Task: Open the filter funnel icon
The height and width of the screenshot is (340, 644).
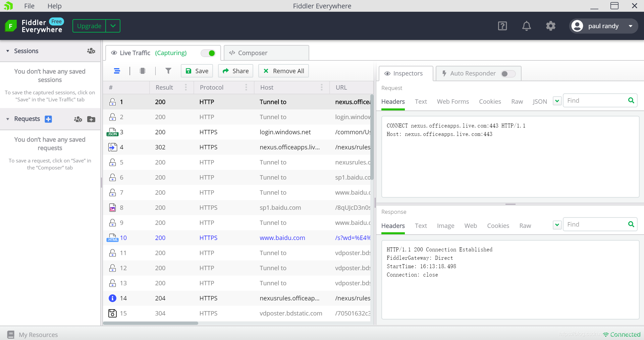Action: pyautogui.click(x=168, y=71)
